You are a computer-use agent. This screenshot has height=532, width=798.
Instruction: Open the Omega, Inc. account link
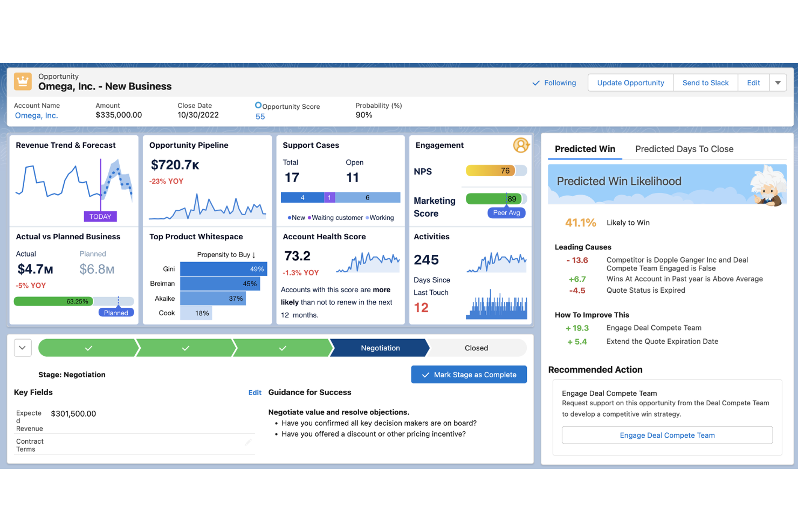(x=36, y=115)
